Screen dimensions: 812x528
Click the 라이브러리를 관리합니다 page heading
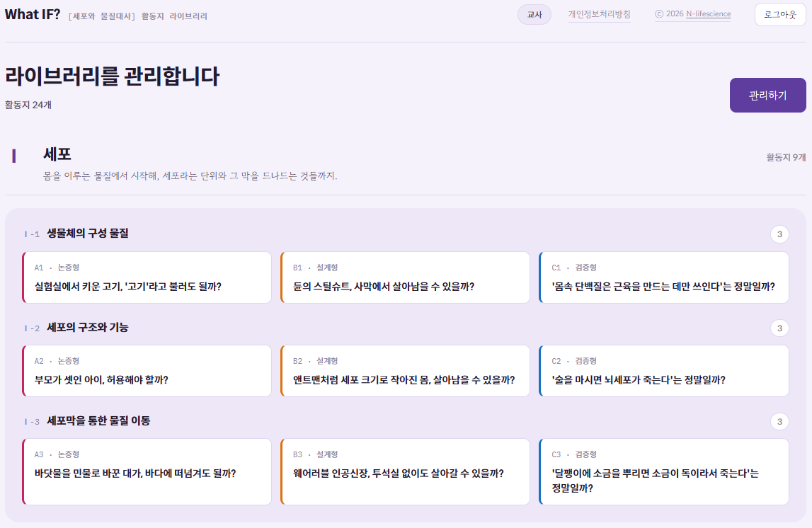pos(113,76)
